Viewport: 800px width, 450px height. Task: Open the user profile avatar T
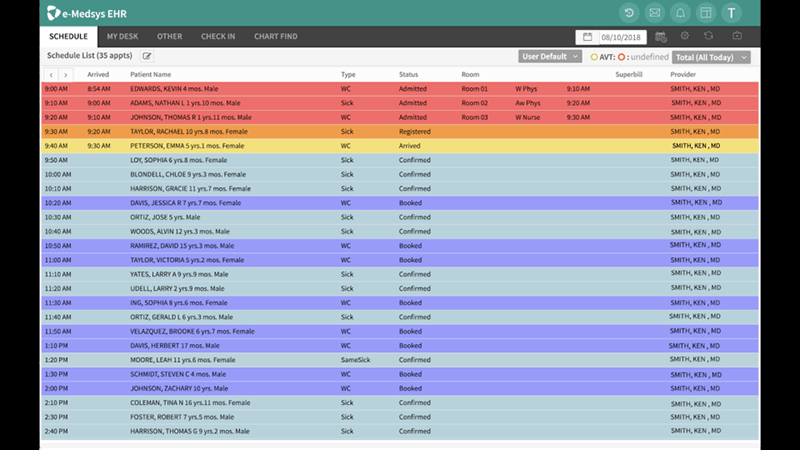coord(732,13)
